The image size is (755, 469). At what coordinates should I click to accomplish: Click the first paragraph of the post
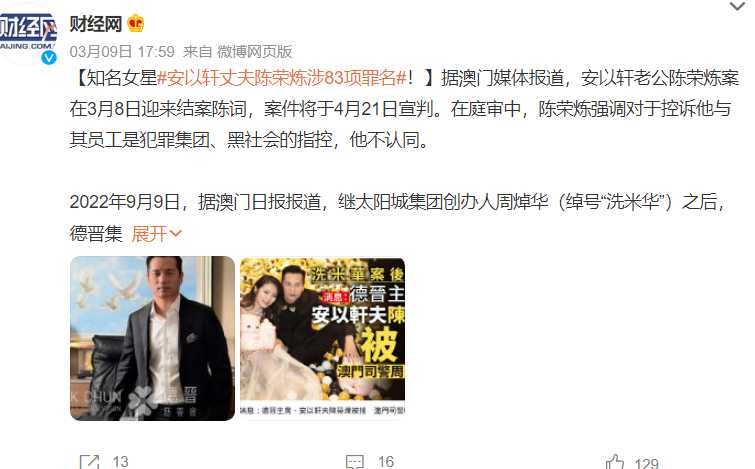pos(404,108)
